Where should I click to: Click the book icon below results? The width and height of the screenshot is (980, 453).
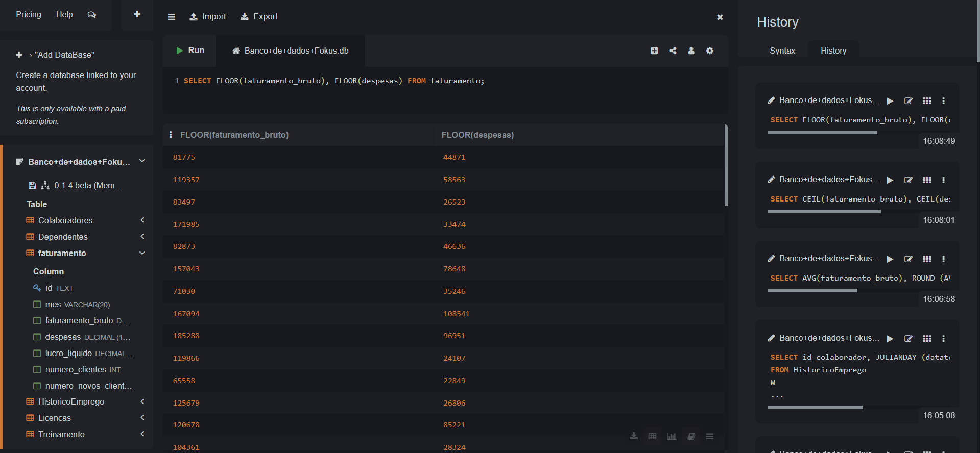click(x=691, y=436)
